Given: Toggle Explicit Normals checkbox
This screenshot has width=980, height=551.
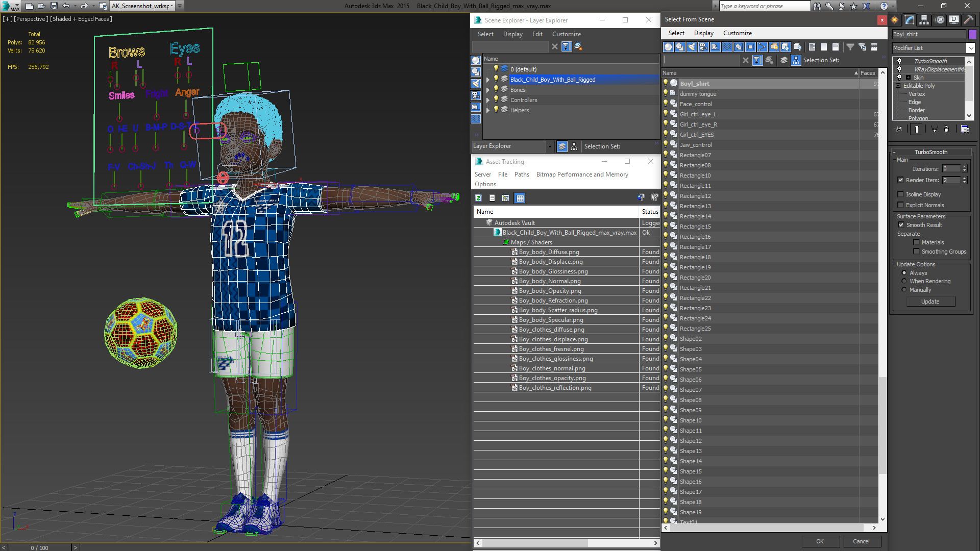Looking at the screenshot, I should [900, 205].
